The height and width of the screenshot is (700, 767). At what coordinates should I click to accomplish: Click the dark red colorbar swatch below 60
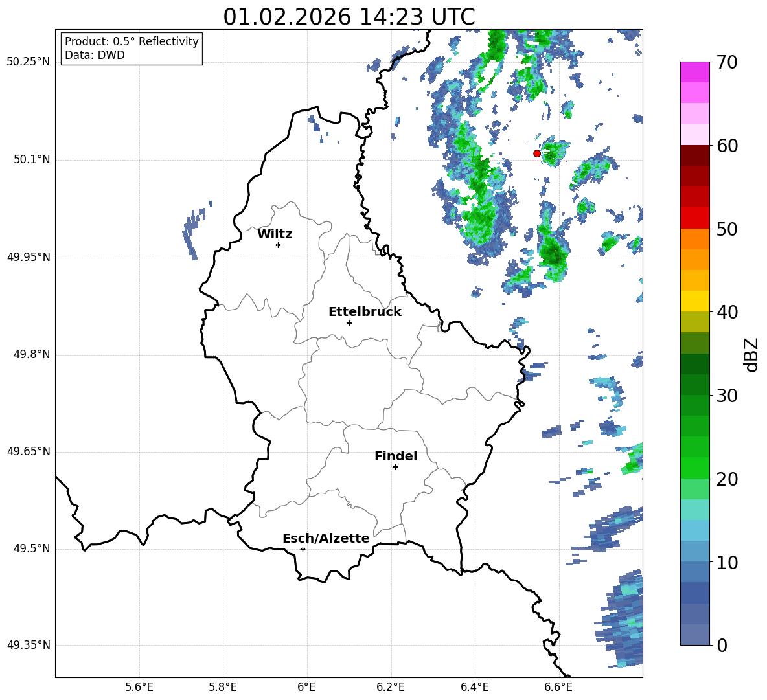(x=694, y=155)
